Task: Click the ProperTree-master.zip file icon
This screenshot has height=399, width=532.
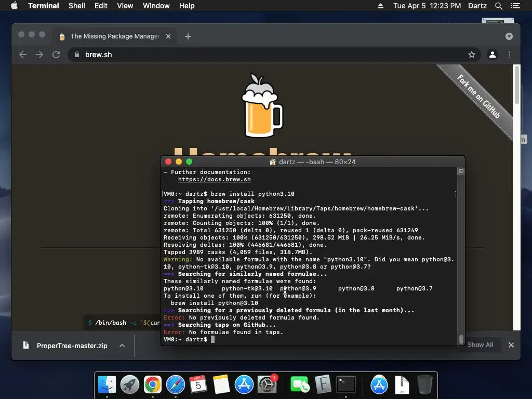Action: tap(26, 345)
